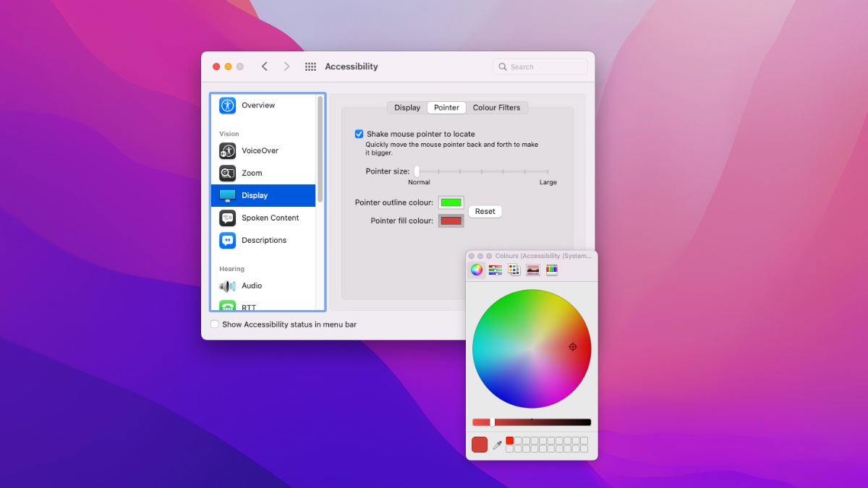Open the Display tab in pointer settings
The width and height of the screenshot is (868, 488).
(x=407, y=107)
